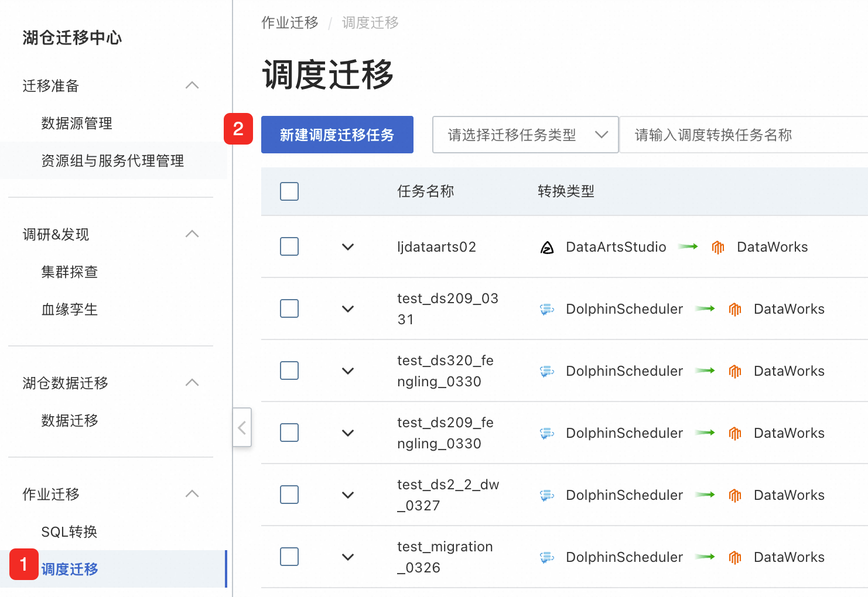Click the green arrow icon in test_migration_0326 row
The height and width of the screenshot is (597, 868).
pyautogui.click(x=705, y=557)
